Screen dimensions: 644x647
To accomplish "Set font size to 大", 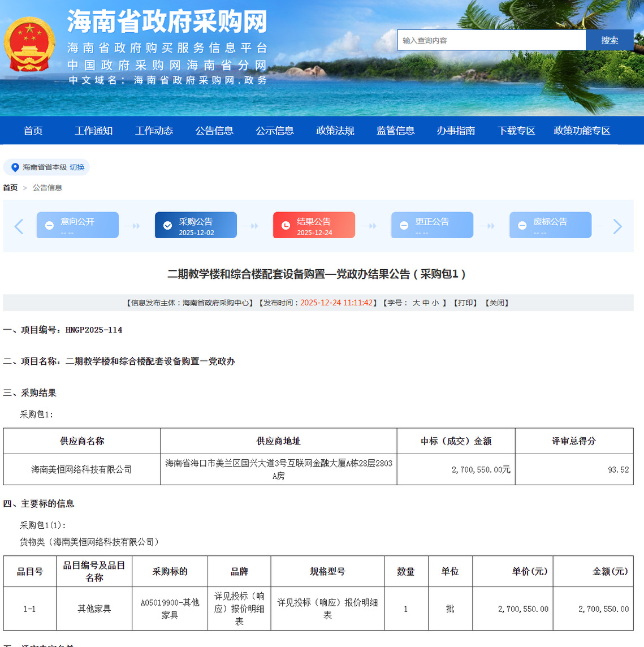I will (x=416, y=303).
